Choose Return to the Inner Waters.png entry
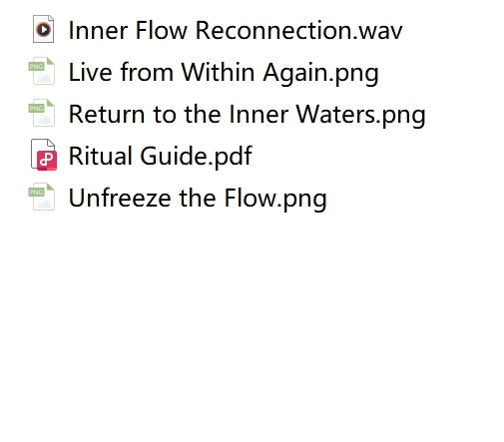Image resolution: width=504 pixels, height=442 pixels. [247, 114]
